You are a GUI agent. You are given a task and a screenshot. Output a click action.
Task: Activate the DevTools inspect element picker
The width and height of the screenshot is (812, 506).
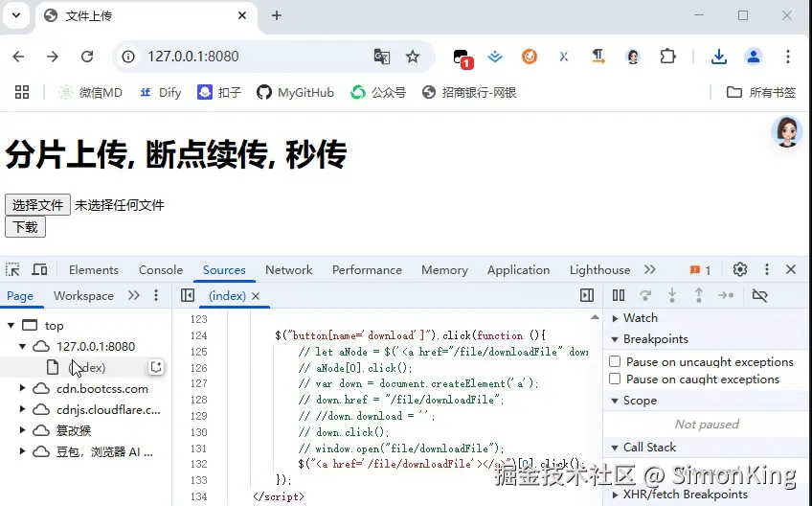tap(12, 270)
